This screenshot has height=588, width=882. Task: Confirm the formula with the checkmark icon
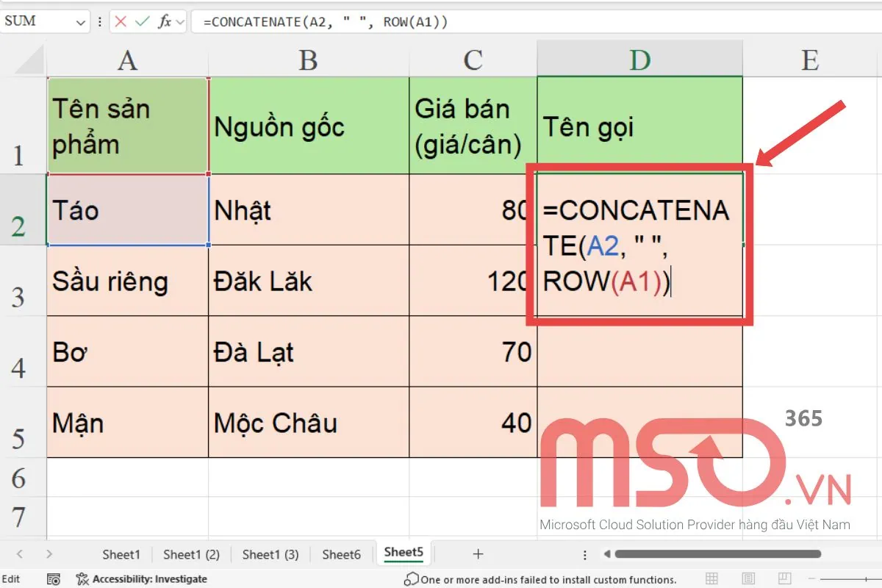(143, 21)
